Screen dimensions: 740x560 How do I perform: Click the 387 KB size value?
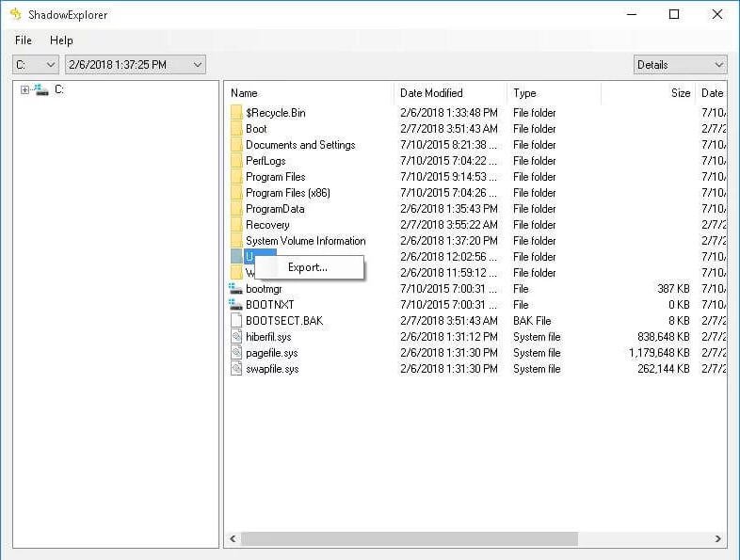pos(673,289)
